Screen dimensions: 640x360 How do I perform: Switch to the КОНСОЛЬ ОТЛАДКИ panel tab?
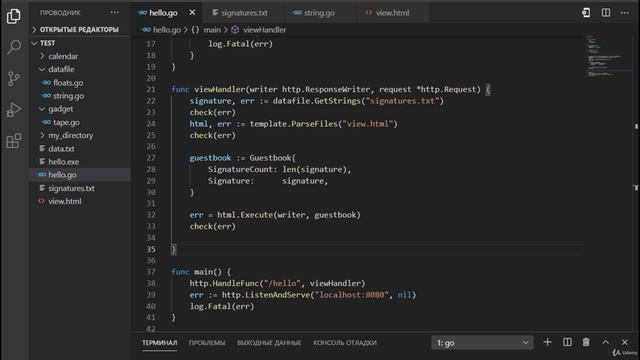(345, 343)
